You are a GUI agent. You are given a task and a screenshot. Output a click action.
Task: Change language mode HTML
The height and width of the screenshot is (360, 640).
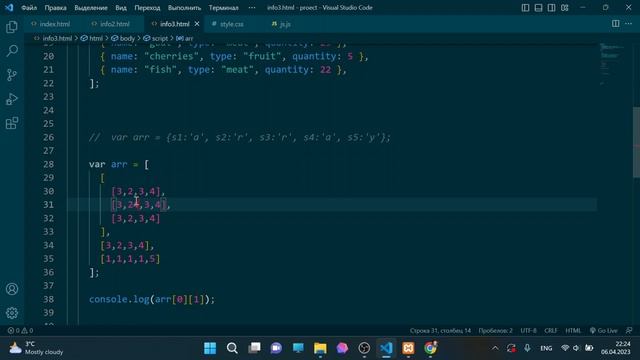point(573,331)
